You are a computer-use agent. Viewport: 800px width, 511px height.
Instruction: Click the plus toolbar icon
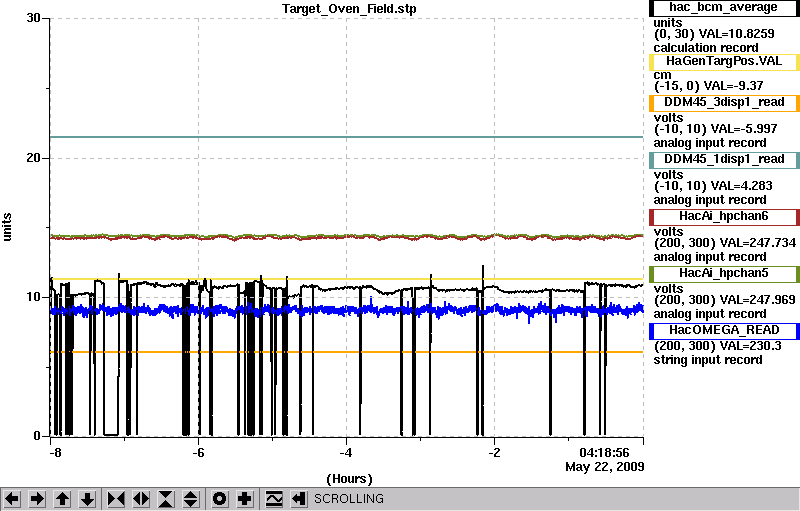[244, 499]
